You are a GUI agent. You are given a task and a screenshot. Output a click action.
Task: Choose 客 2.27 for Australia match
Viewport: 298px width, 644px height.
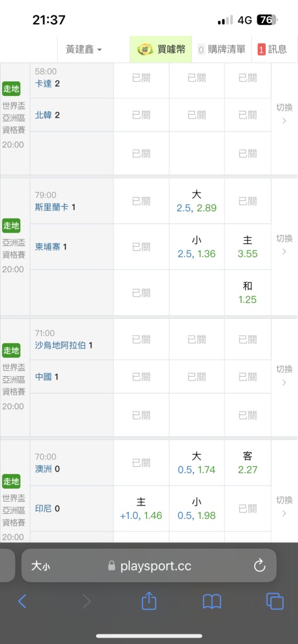[x=248, y=463]
